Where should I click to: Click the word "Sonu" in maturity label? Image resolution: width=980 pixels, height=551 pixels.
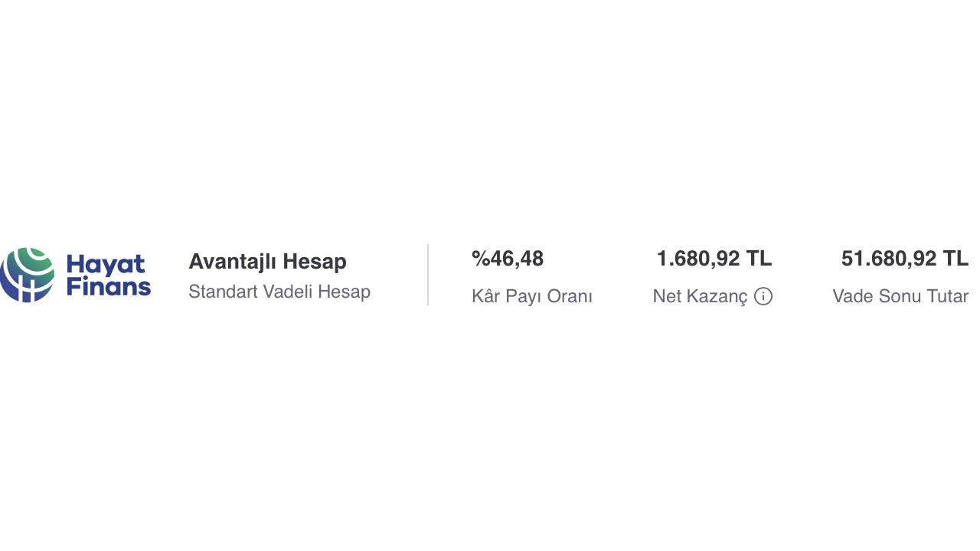point(900,296)
